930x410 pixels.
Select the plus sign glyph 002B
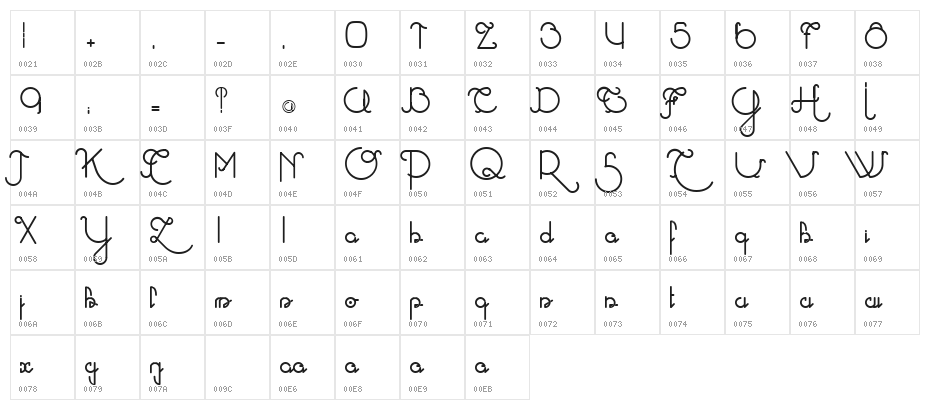(107, 43)
